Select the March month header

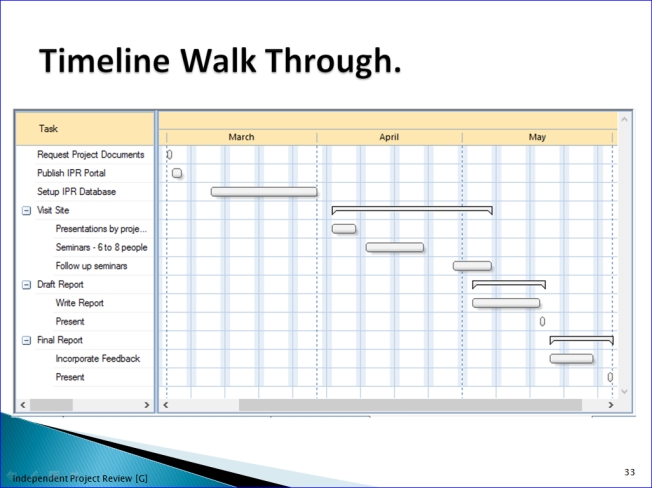click(x=241, y=137)
